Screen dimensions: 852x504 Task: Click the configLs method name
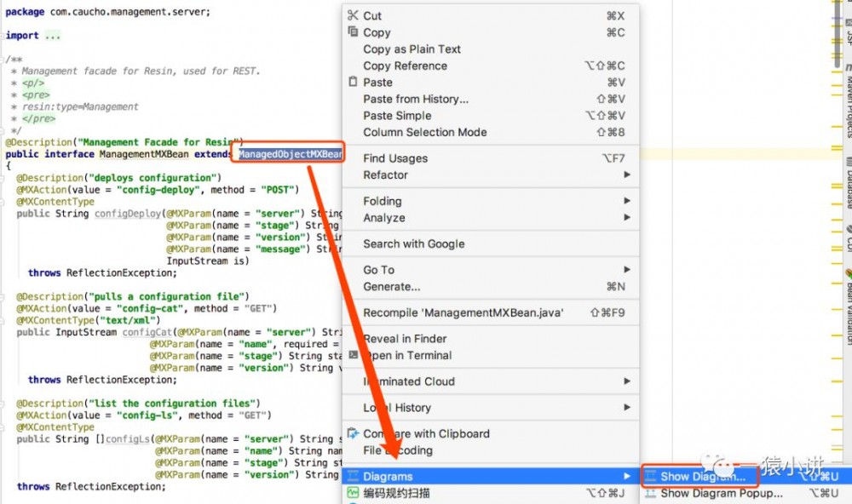[127, 438]
